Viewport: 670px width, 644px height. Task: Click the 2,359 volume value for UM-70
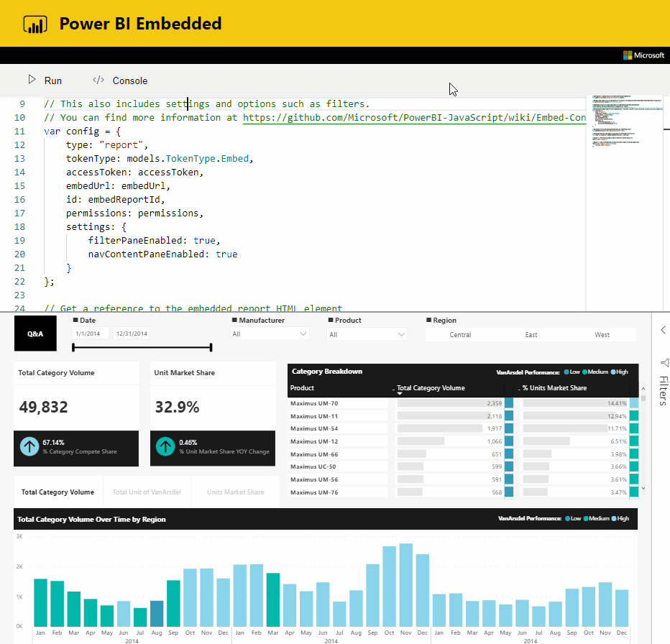tap(495, 403)
